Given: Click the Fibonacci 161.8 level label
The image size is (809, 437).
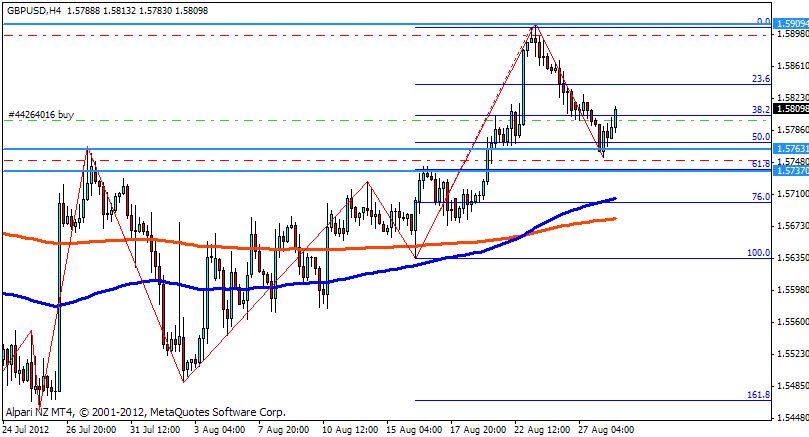Looking at the screenshot, I should point(758,395).
